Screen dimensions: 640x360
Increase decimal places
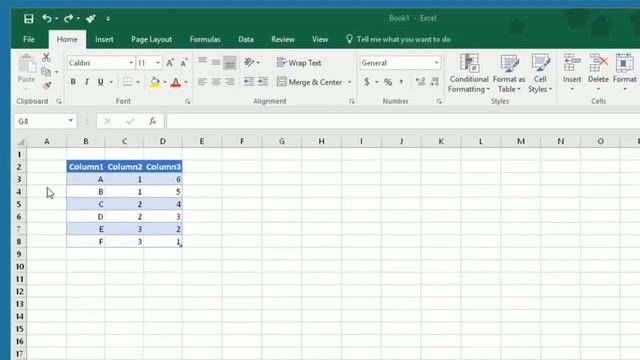pyautogui.click(x=420, y=82)
